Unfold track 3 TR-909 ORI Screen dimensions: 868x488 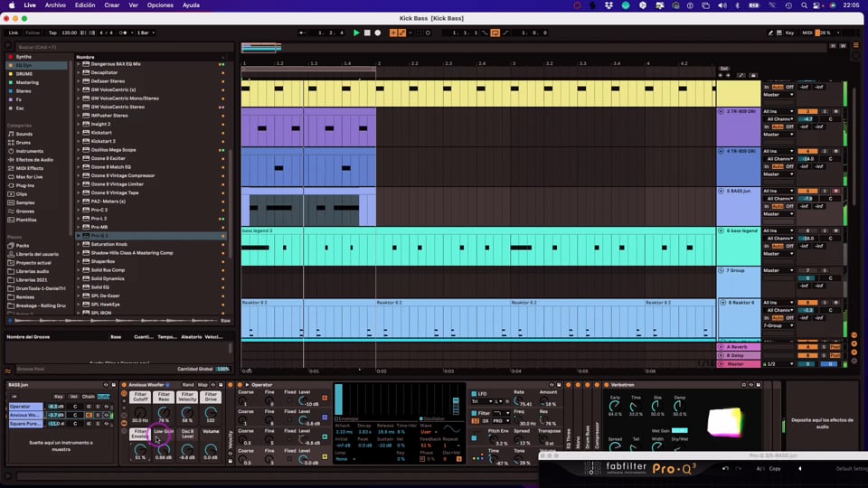point(721,111)
